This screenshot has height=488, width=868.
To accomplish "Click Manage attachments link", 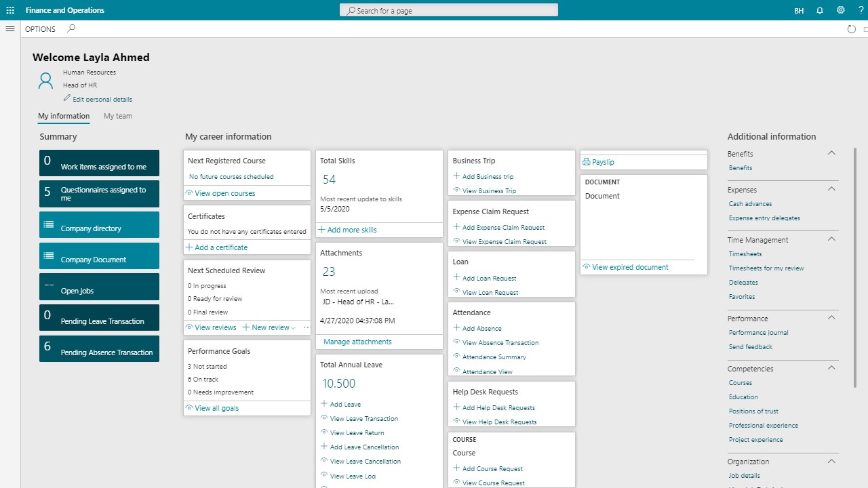I will 357,342.
